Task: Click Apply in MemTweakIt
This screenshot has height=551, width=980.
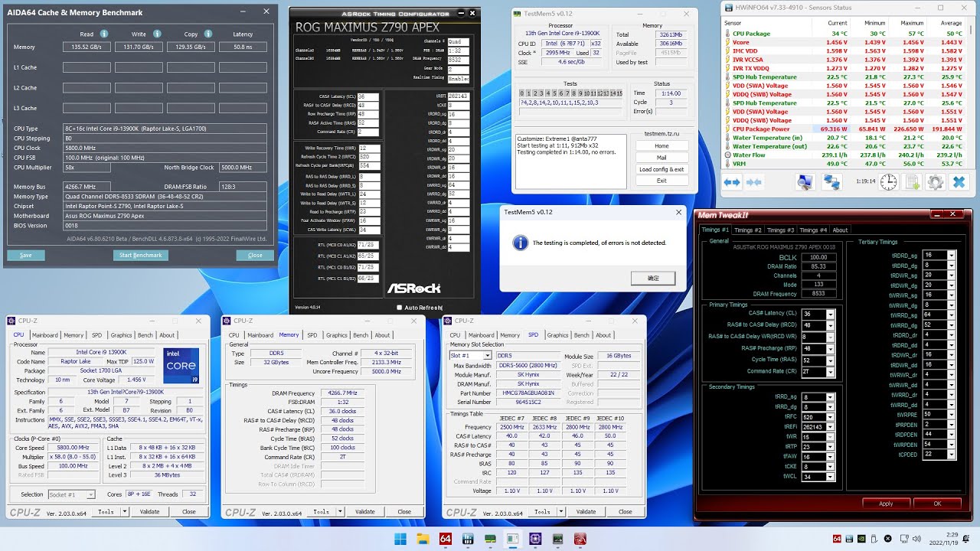Action: pyautogui.click(x=886, y=504)
